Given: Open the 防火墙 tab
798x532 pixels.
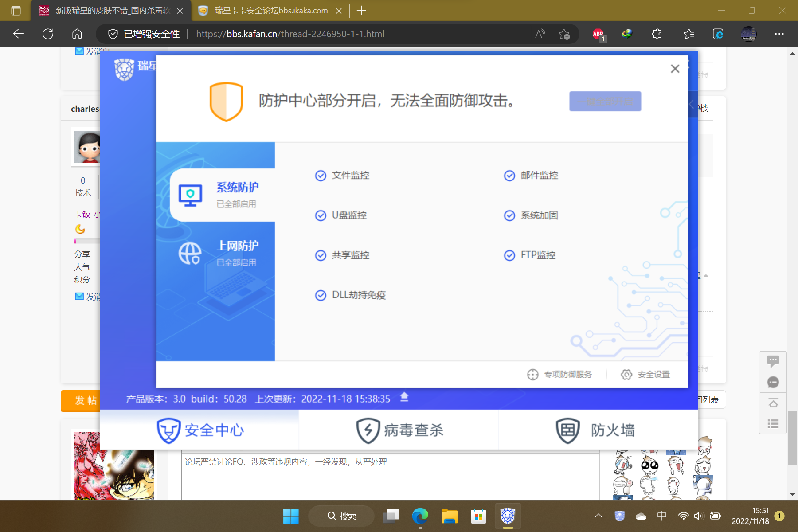Looking at the screenshot, I should coord(598,430).
